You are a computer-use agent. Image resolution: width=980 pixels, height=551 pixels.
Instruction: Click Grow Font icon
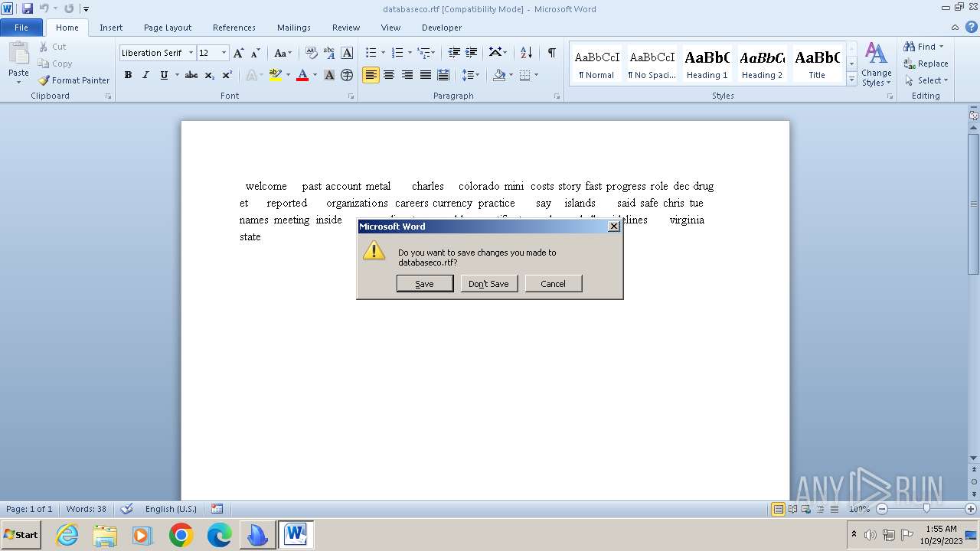tap(239, 53)
